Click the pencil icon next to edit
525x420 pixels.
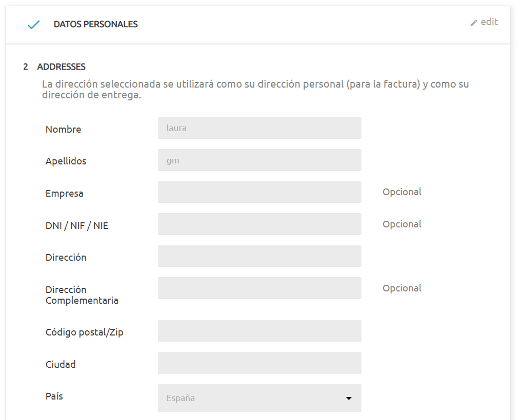click(474, 23)
